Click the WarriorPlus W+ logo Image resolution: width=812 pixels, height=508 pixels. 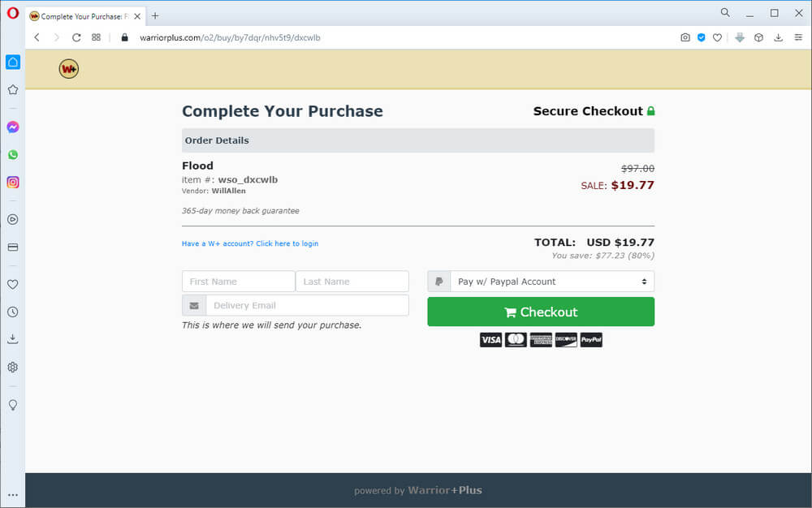[x=69, y=69]
